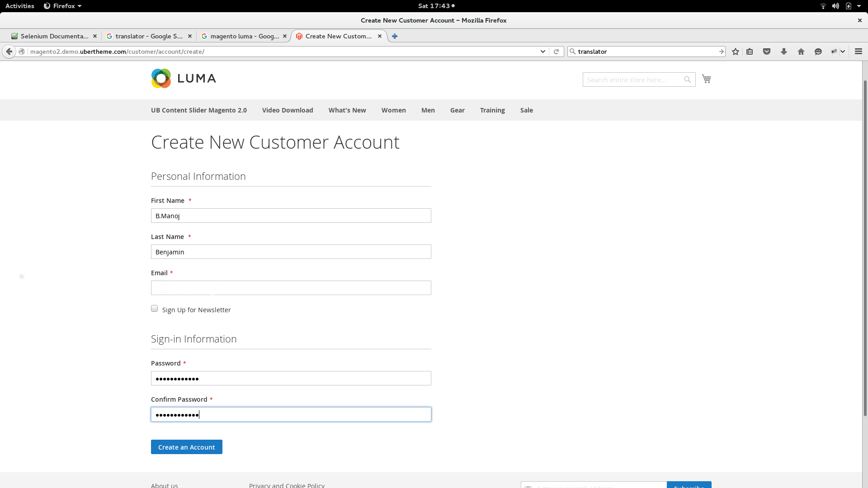The width and height of the screenshot is (868, 488).
Task: Click the store search magnifier icon
Action: coord(687,80)
